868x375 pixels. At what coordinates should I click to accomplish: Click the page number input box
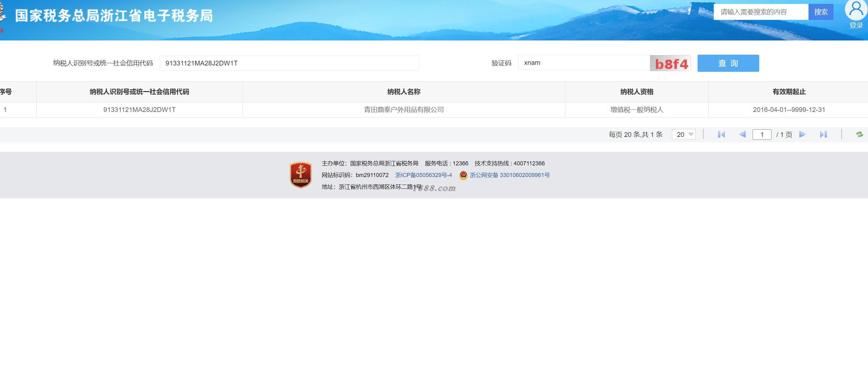point(761,134)
